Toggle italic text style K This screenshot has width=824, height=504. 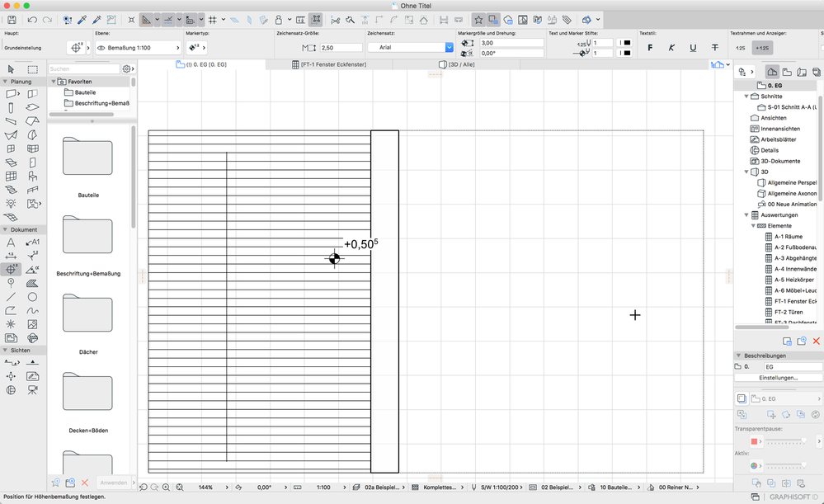[x=671, y=48]
